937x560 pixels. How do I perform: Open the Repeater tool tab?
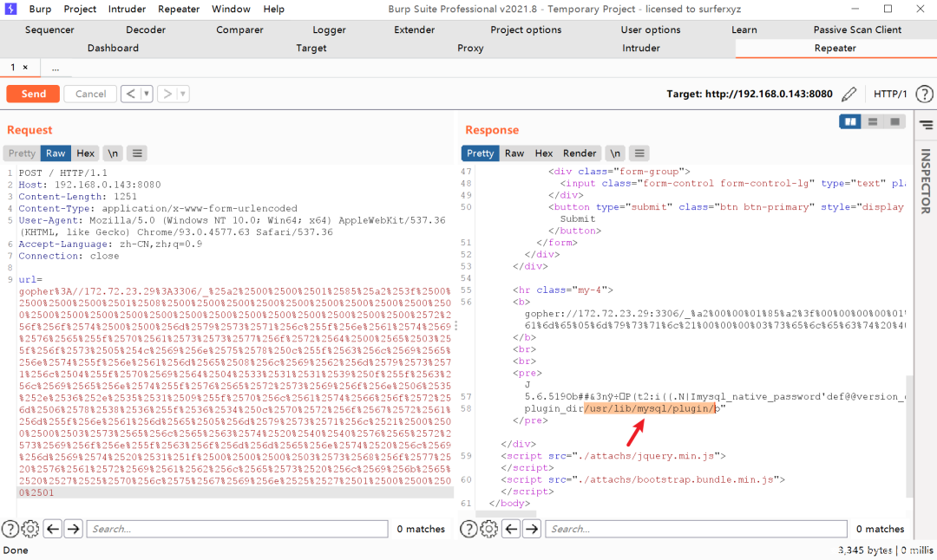point(835,49)
